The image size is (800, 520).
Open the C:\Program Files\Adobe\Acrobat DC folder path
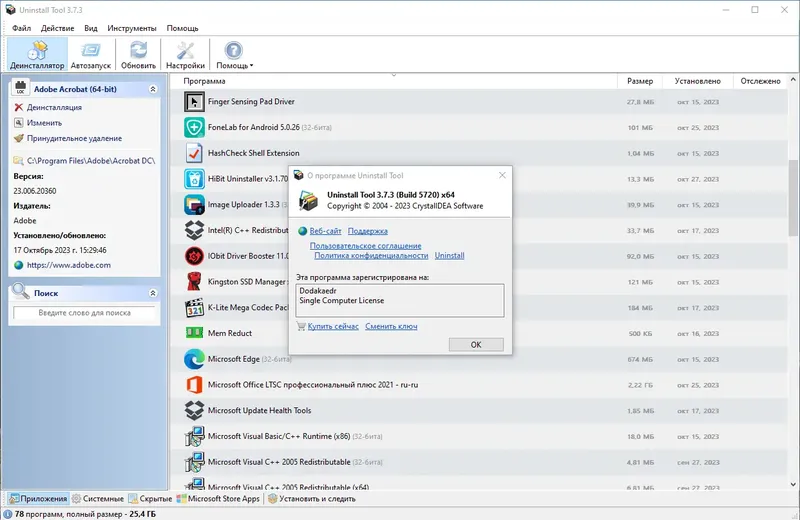[x=91, y=161]
